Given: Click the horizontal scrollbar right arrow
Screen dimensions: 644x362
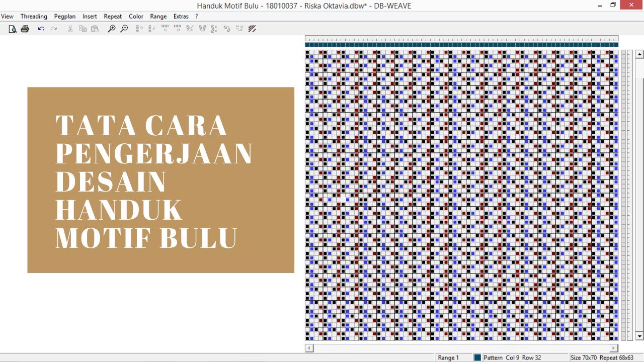Looking at the screenshot, I should click(614, 348).
